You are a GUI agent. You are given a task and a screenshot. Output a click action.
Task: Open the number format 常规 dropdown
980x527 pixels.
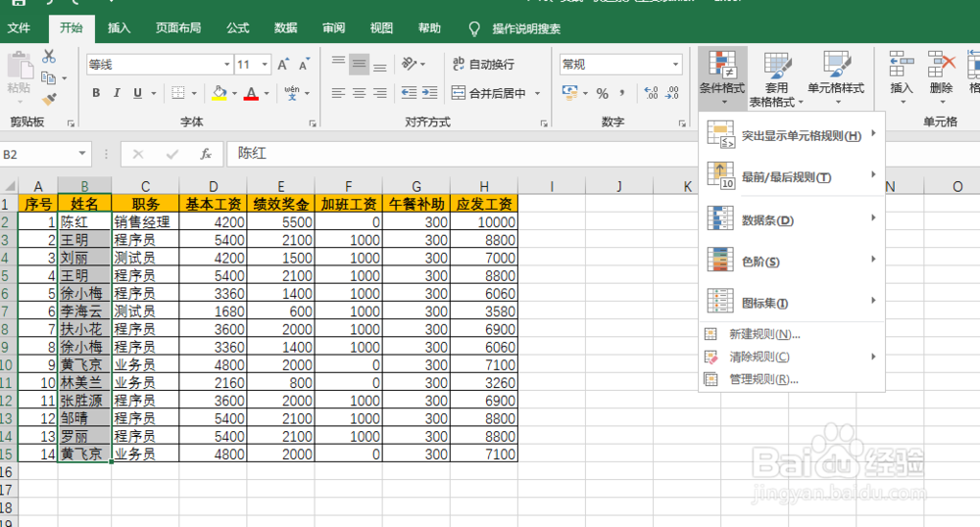pos(675,65)
